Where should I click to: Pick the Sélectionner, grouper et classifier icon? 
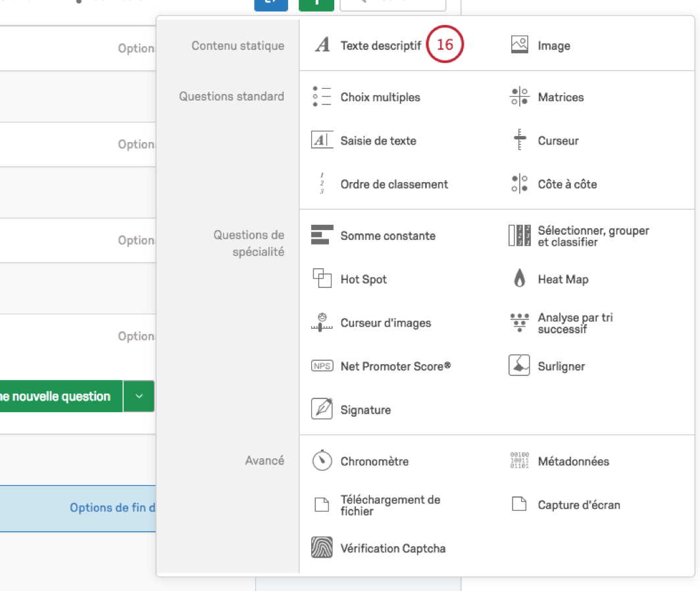[x=519, y=235]
